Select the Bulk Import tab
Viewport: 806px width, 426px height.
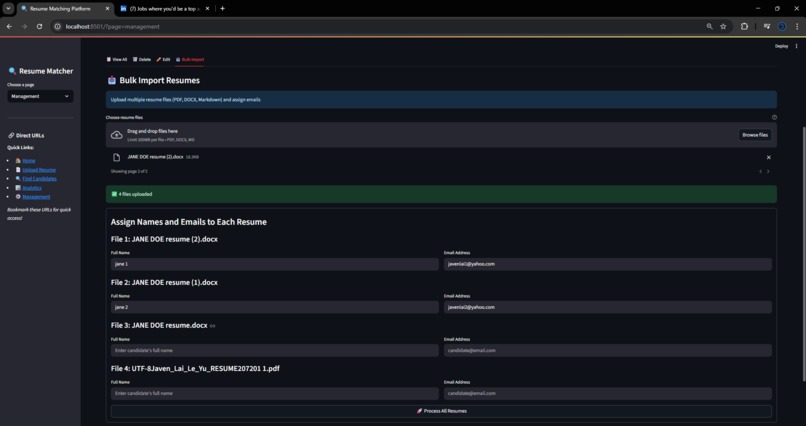pos(190,60)
